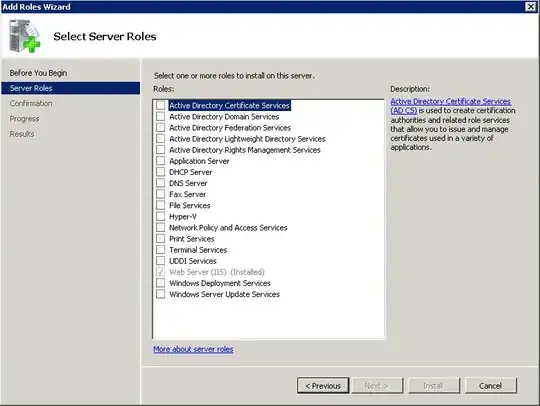Check the File Services checkbox

tap(160, 205)
